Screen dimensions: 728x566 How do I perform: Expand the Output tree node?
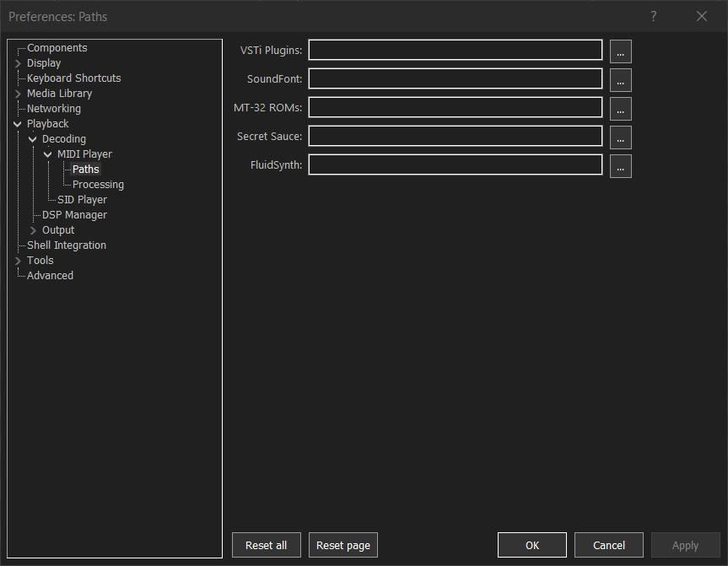pyautogui.click(x=33, y=230)
